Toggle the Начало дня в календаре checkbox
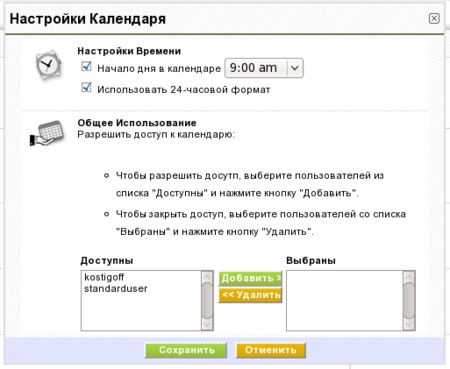The image size is (450, 369). pos(86,66)
